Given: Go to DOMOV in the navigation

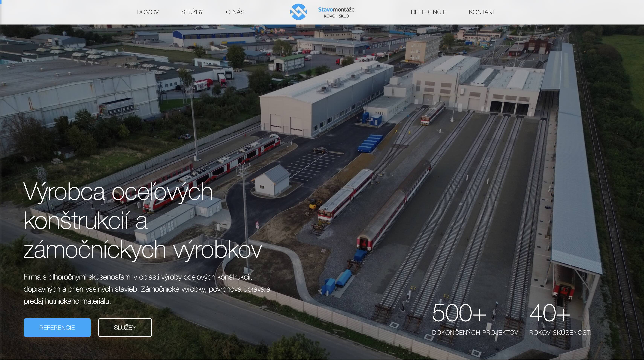Looking at the screenshot, I should pyautogui.click(x=147, y=12).
